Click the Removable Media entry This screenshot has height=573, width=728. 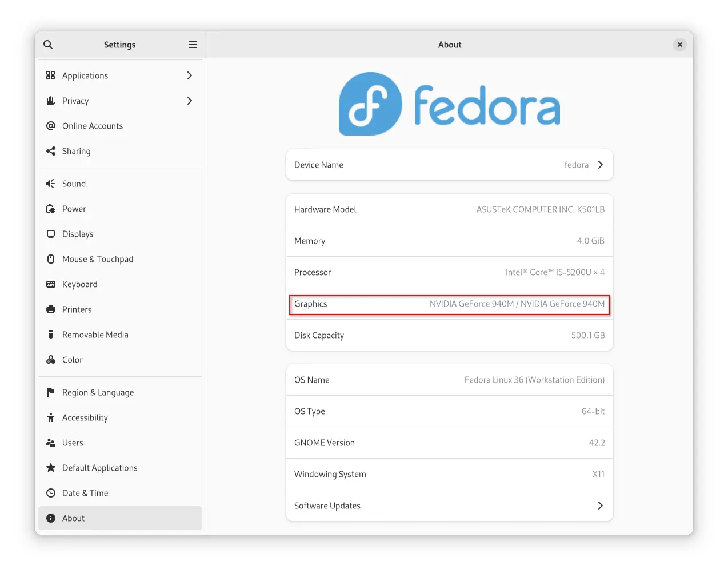[x=95, y=335]
